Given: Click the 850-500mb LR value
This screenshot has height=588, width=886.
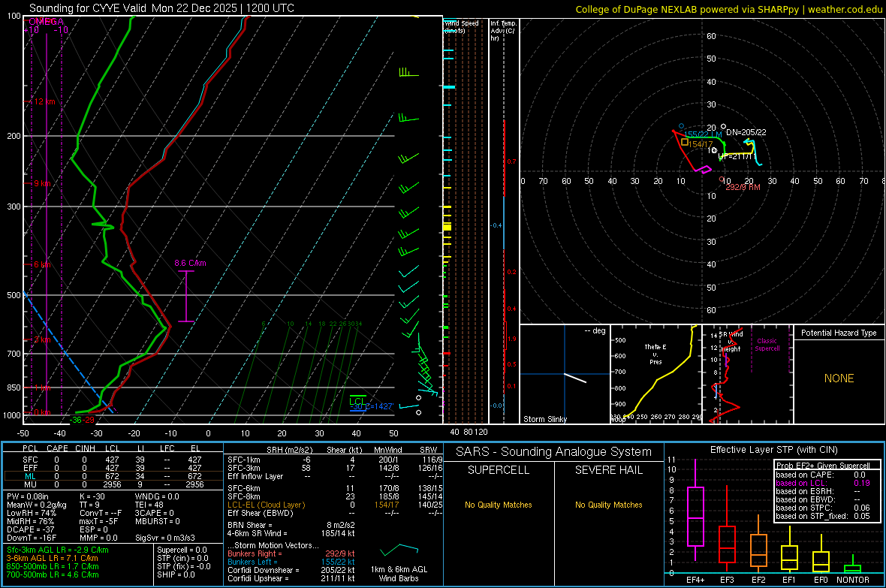Looking at the screenshot, I should coord(53,566).
